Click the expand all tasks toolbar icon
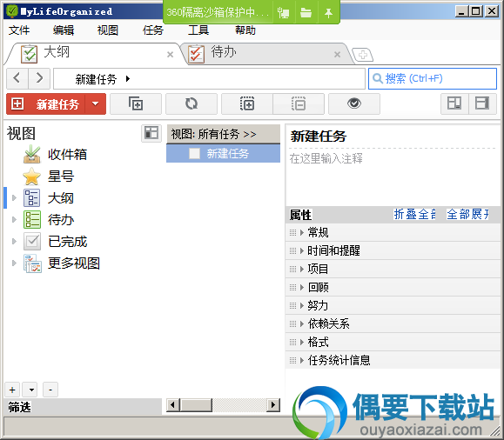The height and width of the screenshot is (440, 504). (247, 103)
